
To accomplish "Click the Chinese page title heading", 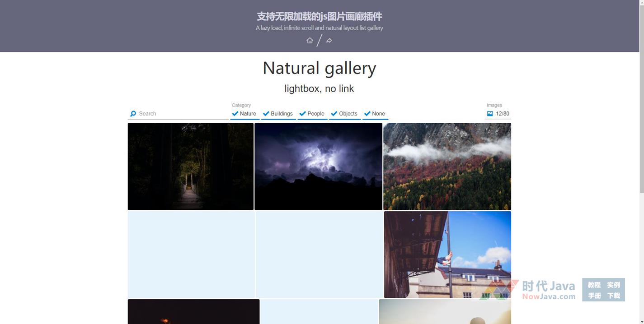I will pos(319,17).
